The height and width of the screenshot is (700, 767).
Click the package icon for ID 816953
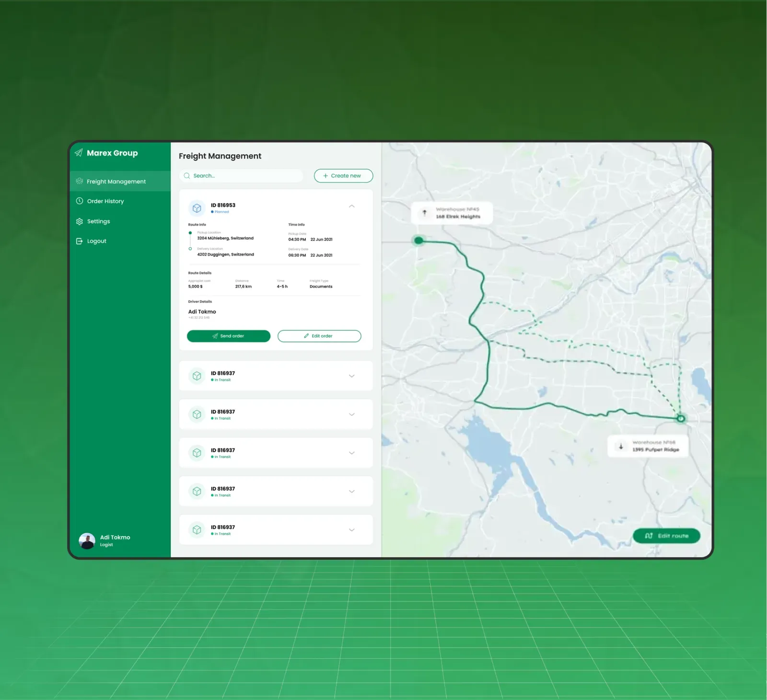(x=197, y=208)
